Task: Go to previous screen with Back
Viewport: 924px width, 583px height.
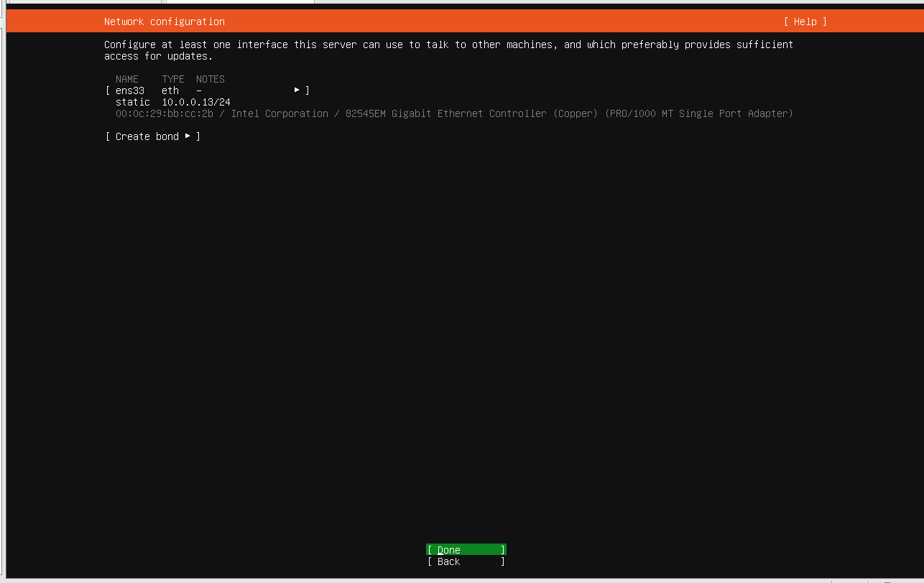Action: (x=466, y=561)
